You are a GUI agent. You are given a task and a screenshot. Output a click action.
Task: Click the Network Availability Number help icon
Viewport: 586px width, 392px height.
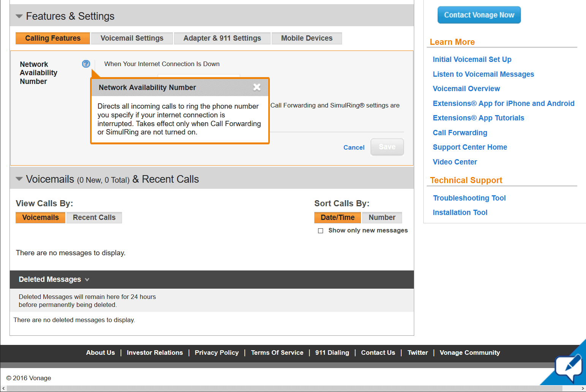pyautogui.click(x=86, y=64)
